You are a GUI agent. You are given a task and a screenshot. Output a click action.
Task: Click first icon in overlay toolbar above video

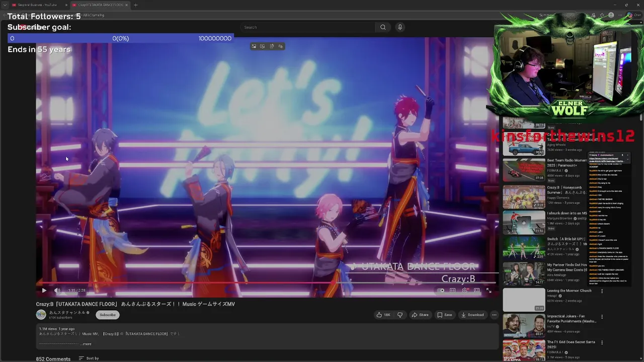point(254,46)
